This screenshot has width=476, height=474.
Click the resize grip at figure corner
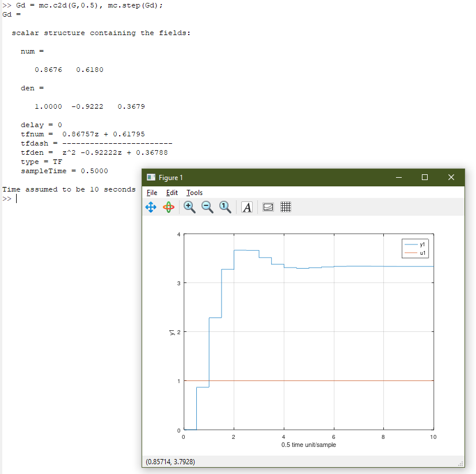(460, 464)
